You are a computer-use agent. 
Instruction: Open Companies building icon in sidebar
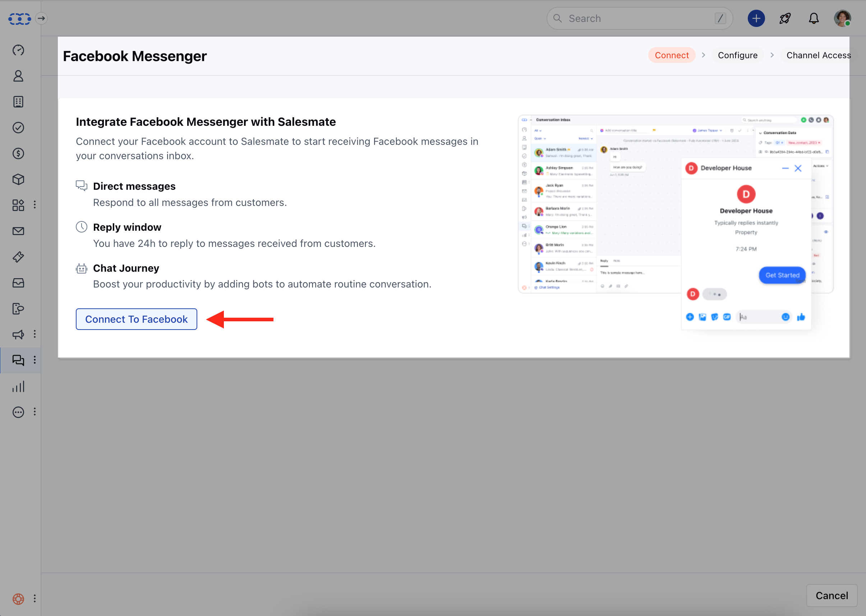click(18, 102)
